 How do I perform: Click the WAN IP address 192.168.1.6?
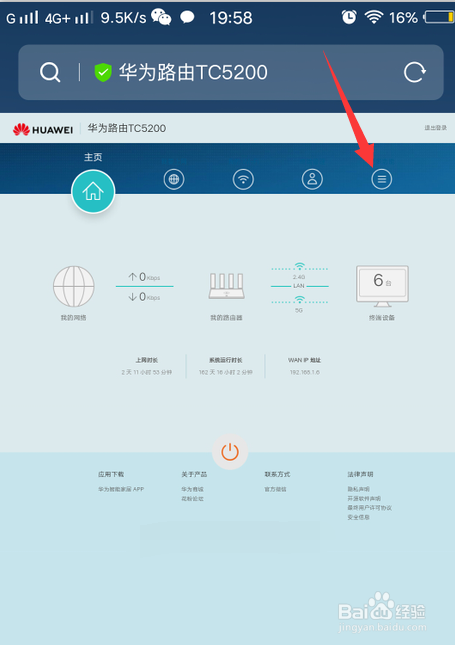304,372
